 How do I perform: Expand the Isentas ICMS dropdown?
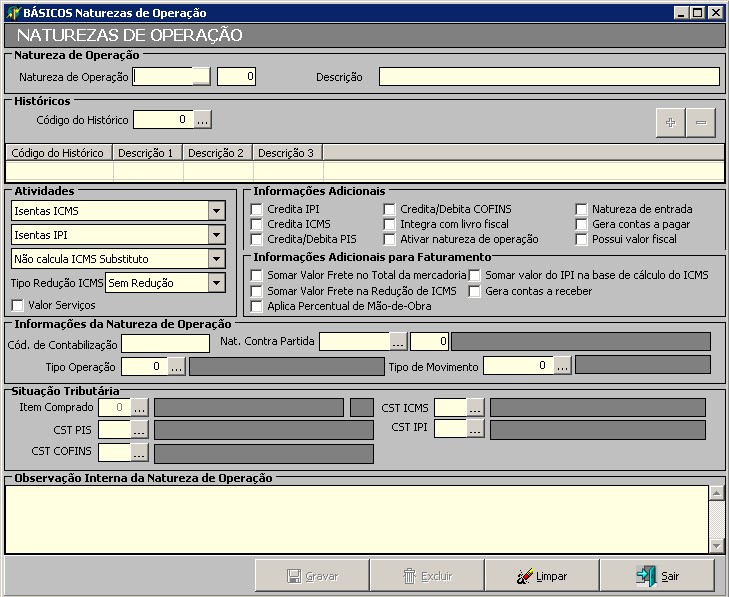[216, 211]
